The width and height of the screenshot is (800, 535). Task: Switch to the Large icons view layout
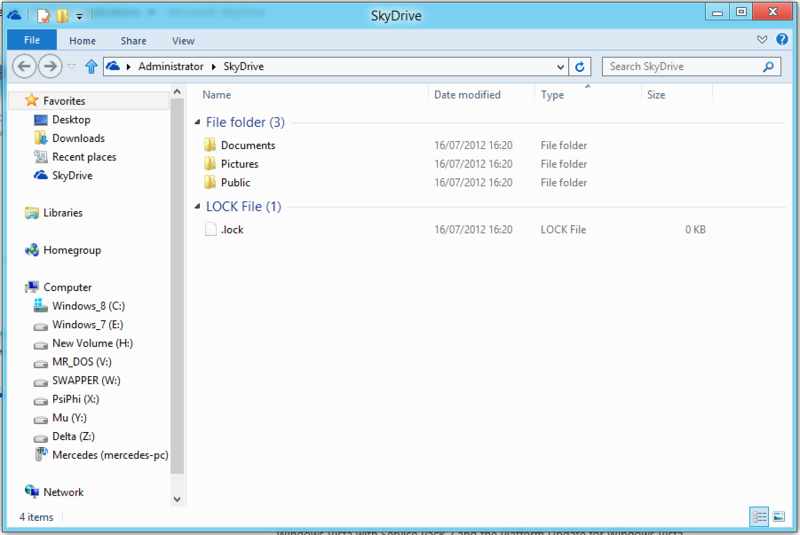point(778,516)
